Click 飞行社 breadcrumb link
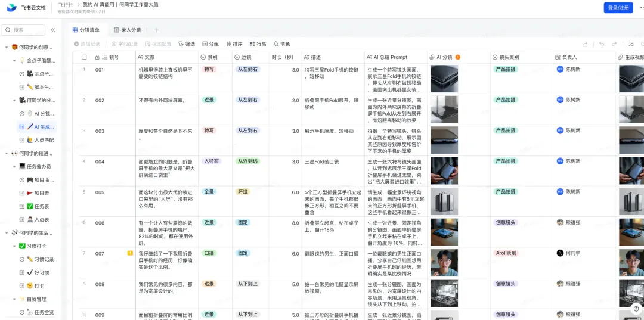 (x=66, y=5)
